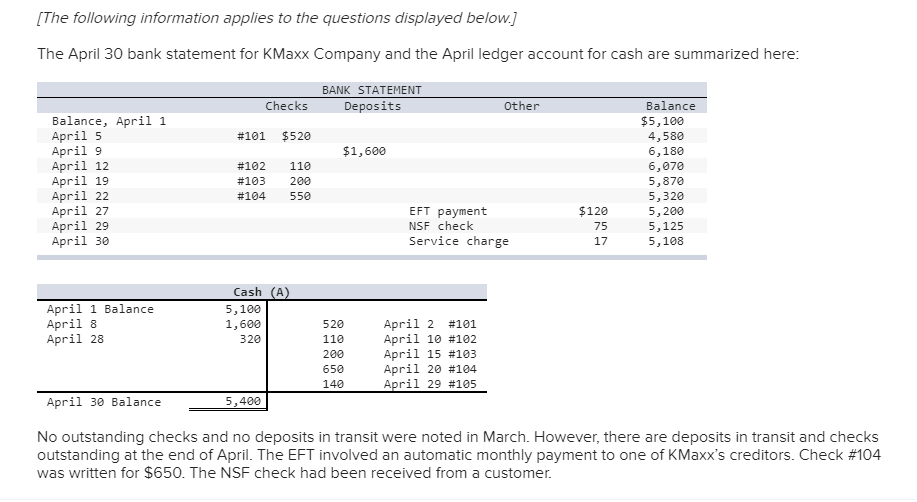917x502 pixels.
Task: Click the 650 ledger credit amount
Action: (x=333, y=369)
